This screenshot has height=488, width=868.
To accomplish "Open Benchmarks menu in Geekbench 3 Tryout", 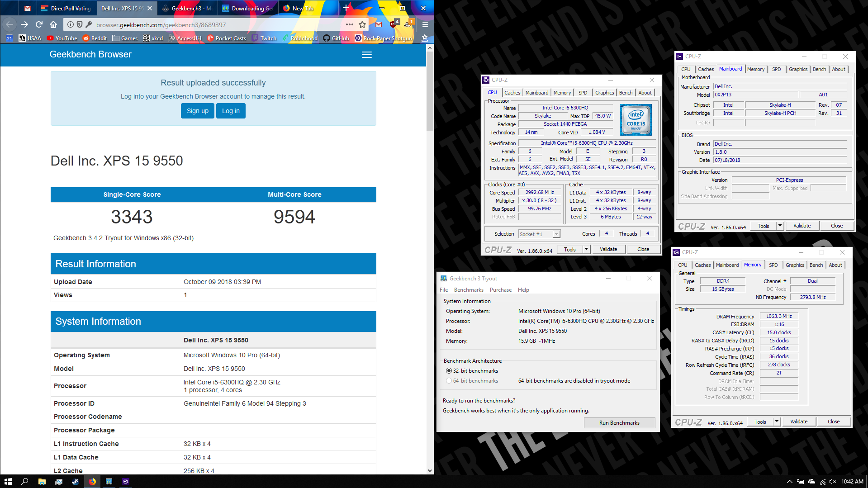I will pyautogui.click(x=469, y=290).
